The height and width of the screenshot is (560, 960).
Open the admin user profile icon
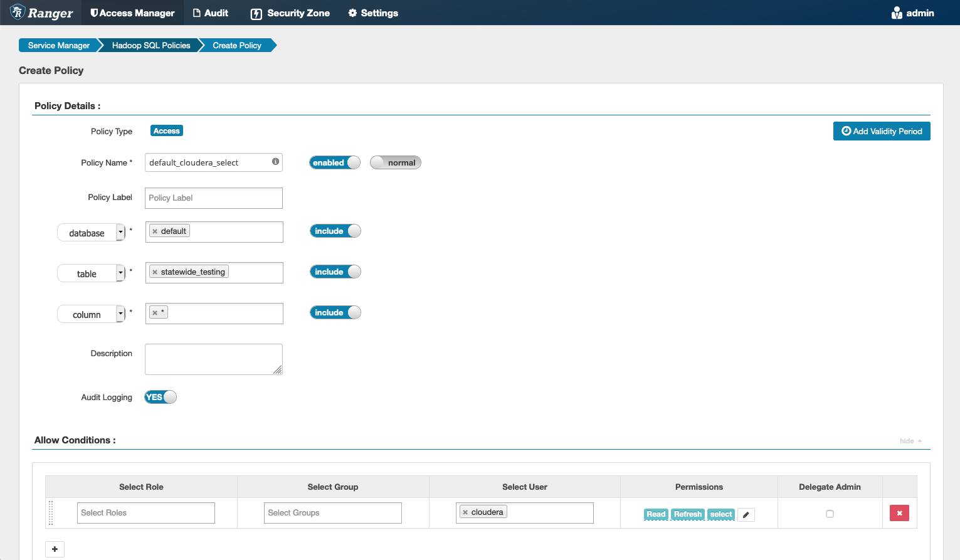click(x=896, y=12)
